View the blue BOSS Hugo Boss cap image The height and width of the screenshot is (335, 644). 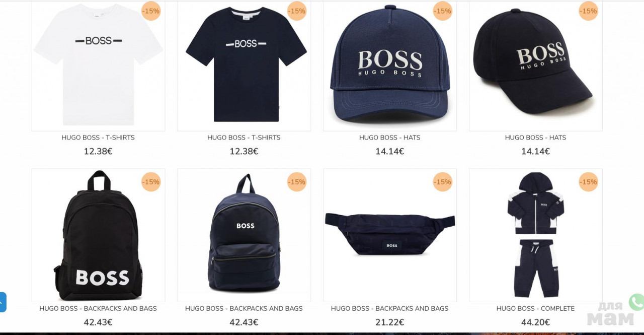[390, 65]
